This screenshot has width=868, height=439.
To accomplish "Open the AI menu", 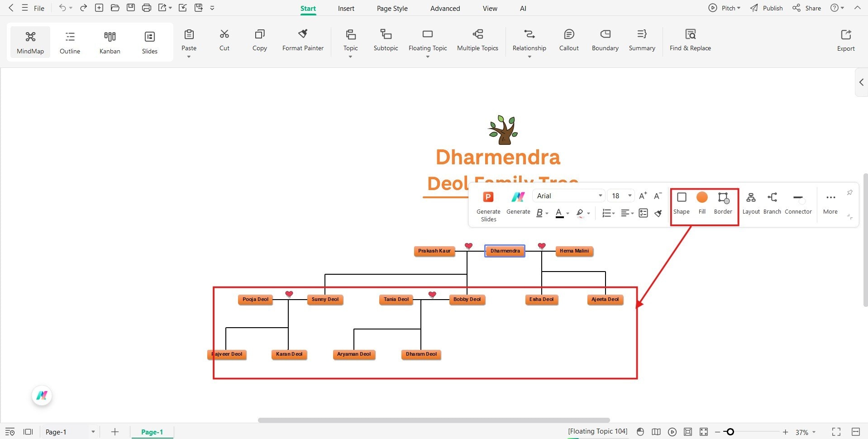I will tap(523, 8).
